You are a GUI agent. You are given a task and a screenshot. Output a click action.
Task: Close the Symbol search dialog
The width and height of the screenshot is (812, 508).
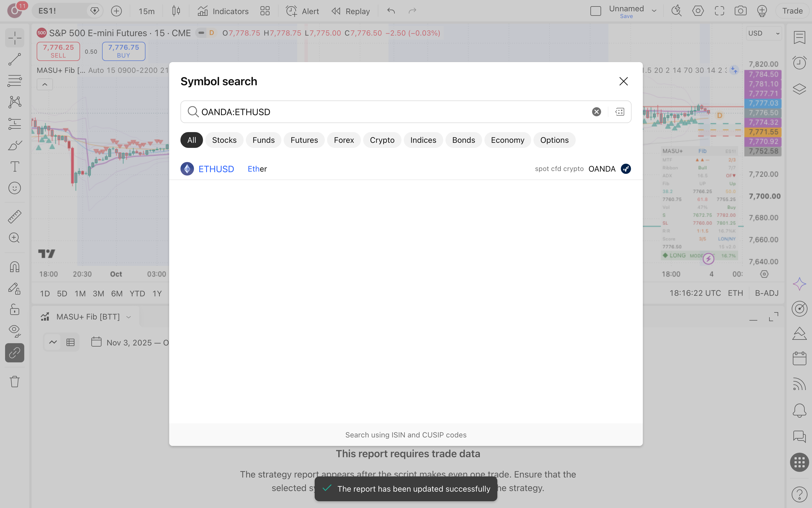tap(623, 81)
